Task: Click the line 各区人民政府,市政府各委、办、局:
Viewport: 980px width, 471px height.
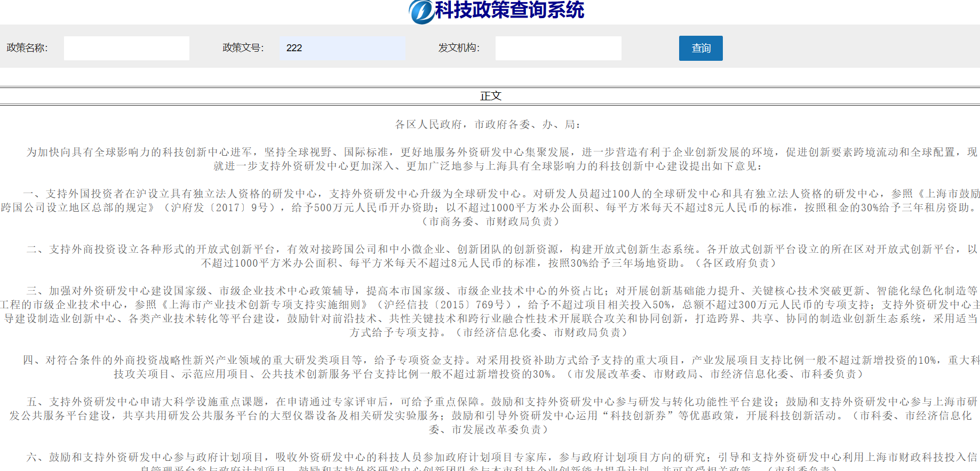Action: (488, 124)
